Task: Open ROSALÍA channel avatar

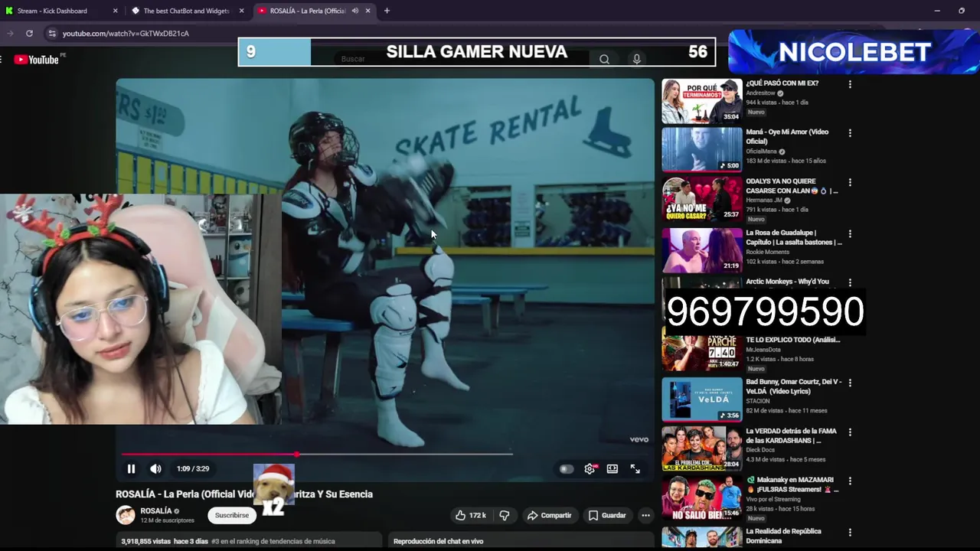Action: click(x=126, y=515)
